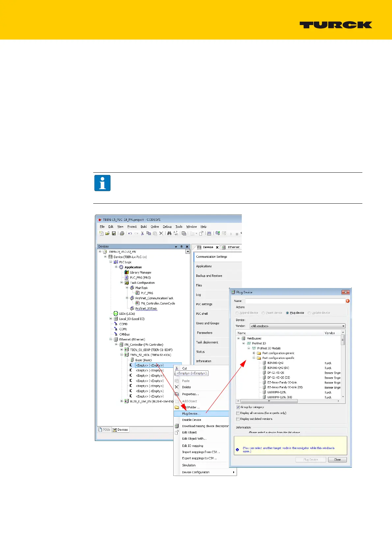Click the B2N360-Q42 device icon
This screenshot has height=555, width=392.
[x=264, y=363]
